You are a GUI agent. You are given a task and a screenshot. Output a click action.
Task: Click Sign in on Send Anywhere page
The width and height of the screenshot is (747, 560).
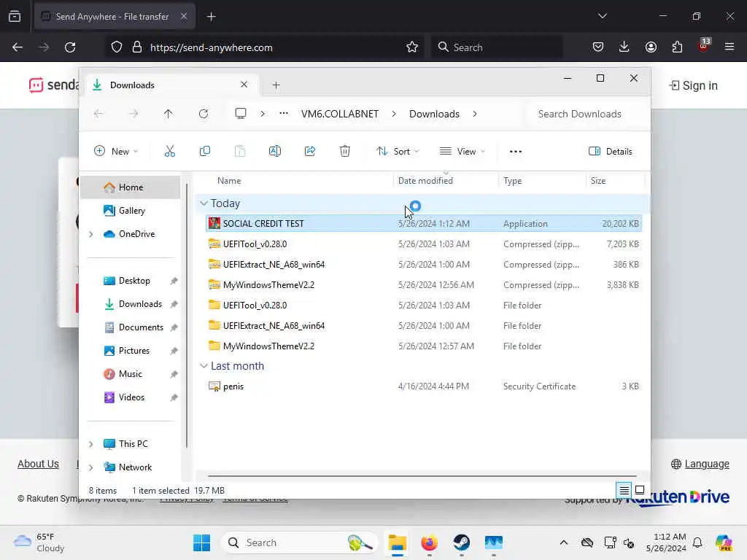(x=693, y=85)
